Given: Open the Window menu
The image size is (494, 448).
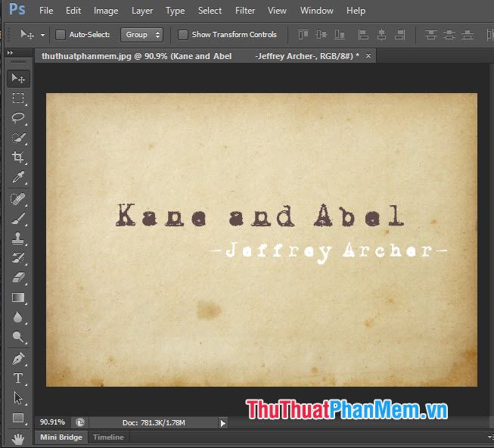Looking at the screenshot, I should pyautogui.click(x=317, y=11).
